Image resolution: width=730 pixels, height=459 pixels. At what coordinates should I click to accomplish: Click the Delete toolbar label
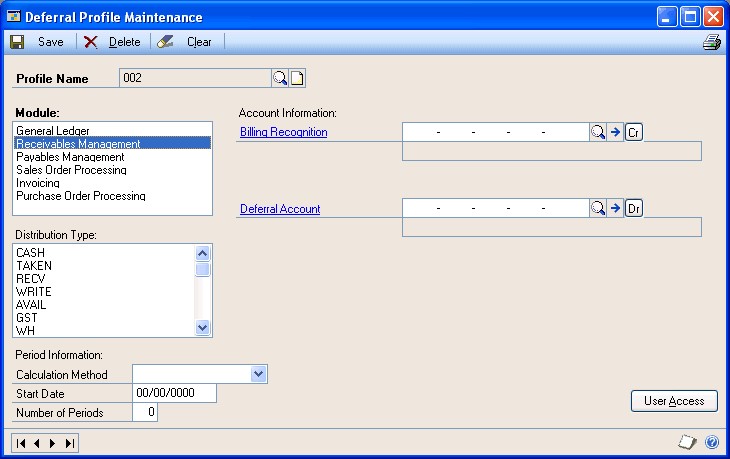tap(124, 42)
